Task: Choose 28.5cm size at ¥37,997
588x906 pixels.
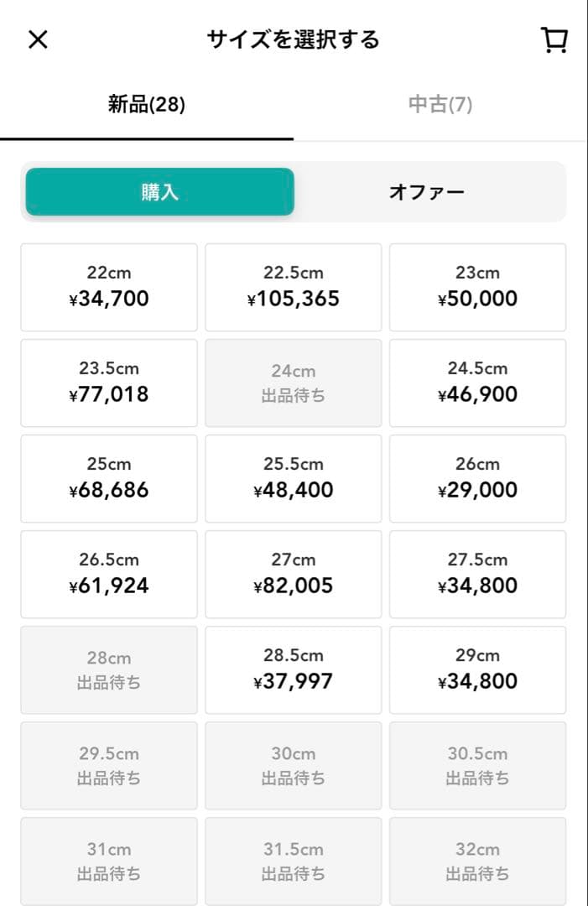Action: [x=294, y=670]
